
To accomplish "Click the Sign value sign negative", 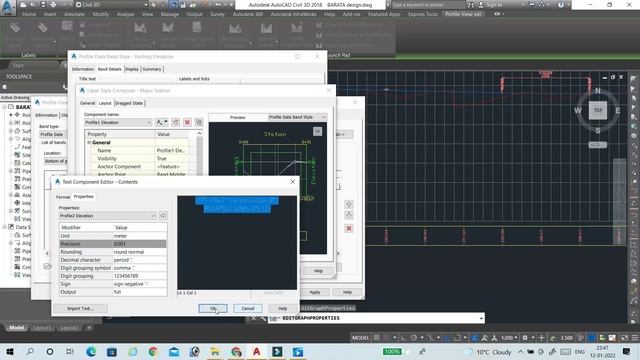I will click(139, 284).
